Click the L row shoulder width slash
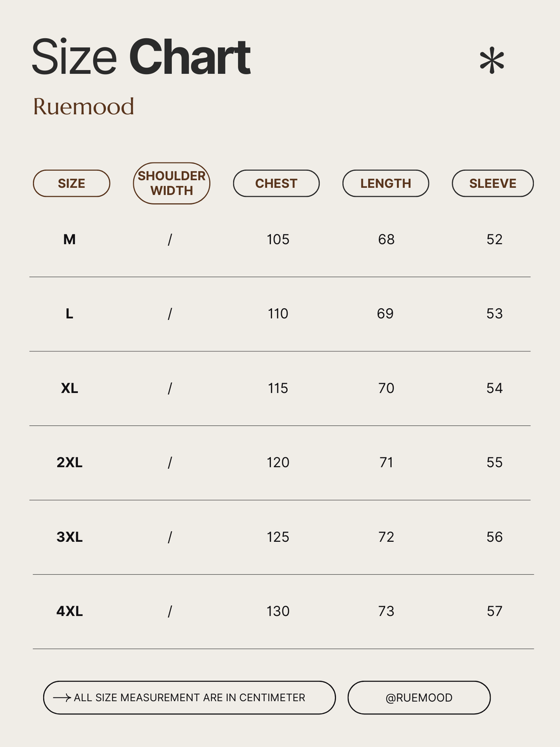The image size is (560, 747). 170,314
